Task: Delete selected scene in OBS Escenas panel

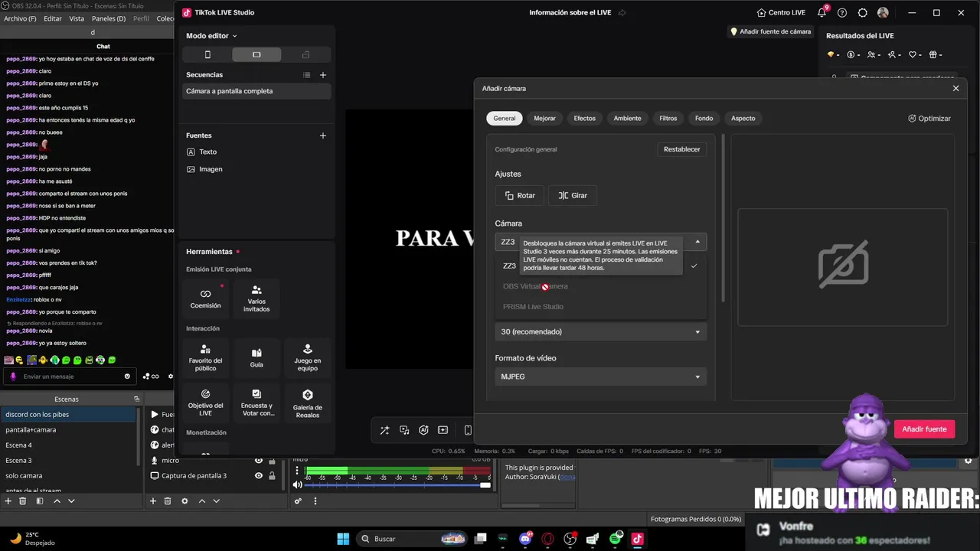Action: (x=23, y=500)
